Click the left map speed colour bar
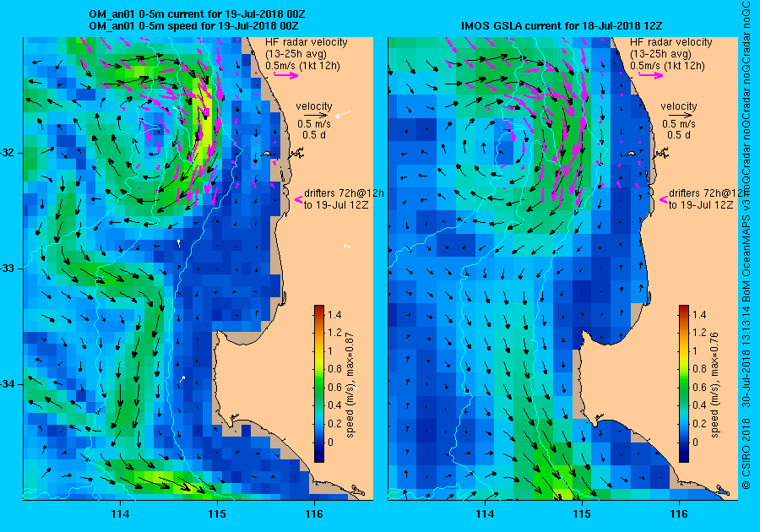760x532 pixels. pyautogui.click(x=319, y=383)
